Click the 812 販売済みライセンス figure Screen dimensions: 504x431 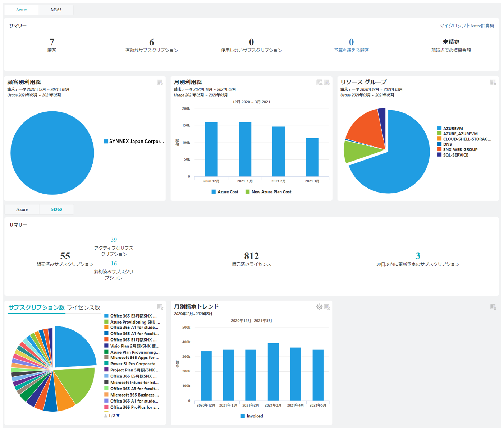tap(251, 256)
